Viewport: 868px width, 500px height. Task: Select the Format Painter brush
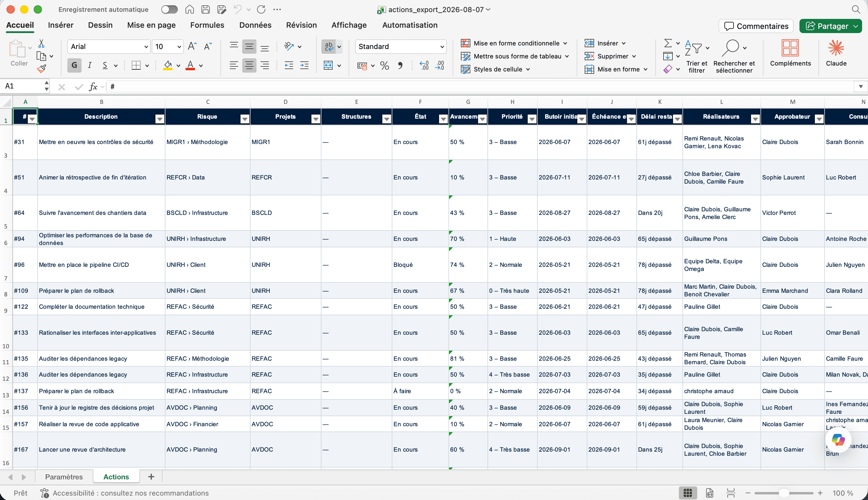point(41,69)
